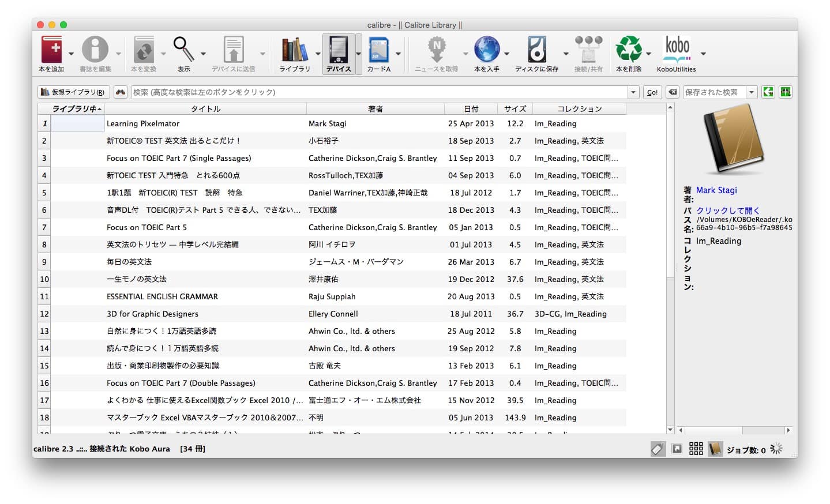Click the Get books (本を入手) globe icon
830x504 pixels.
click(486, 51)
